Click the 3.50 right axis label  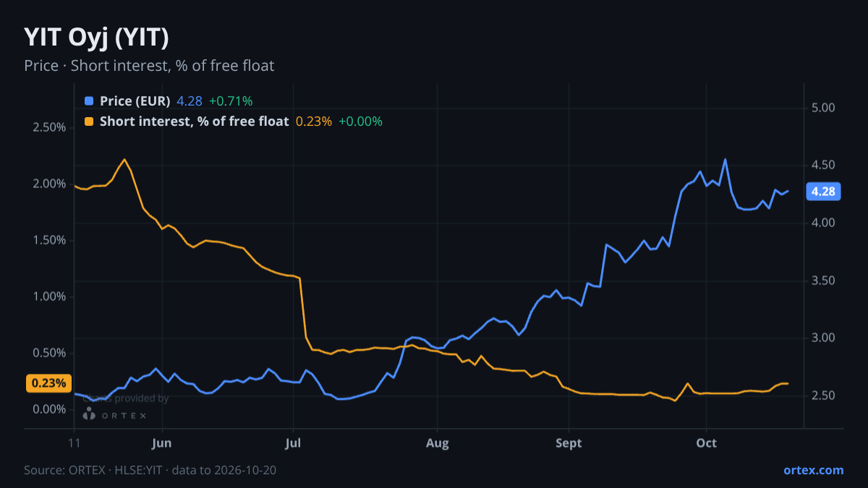pyautogui.click(x=824, y=281)
